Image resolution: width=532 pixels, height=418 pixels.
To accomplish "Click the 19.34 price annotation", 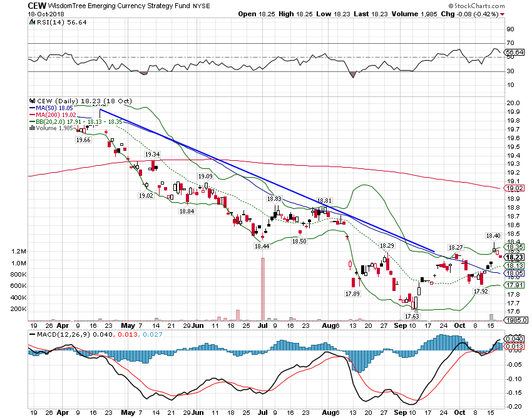I will (152, 155).
